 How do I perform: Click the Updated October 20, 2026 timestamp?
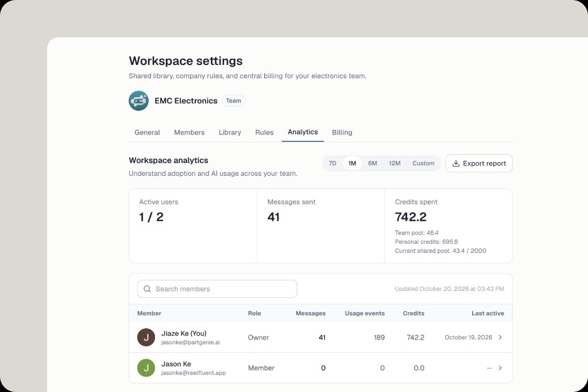pyautogui.click(x=449, y=289)
